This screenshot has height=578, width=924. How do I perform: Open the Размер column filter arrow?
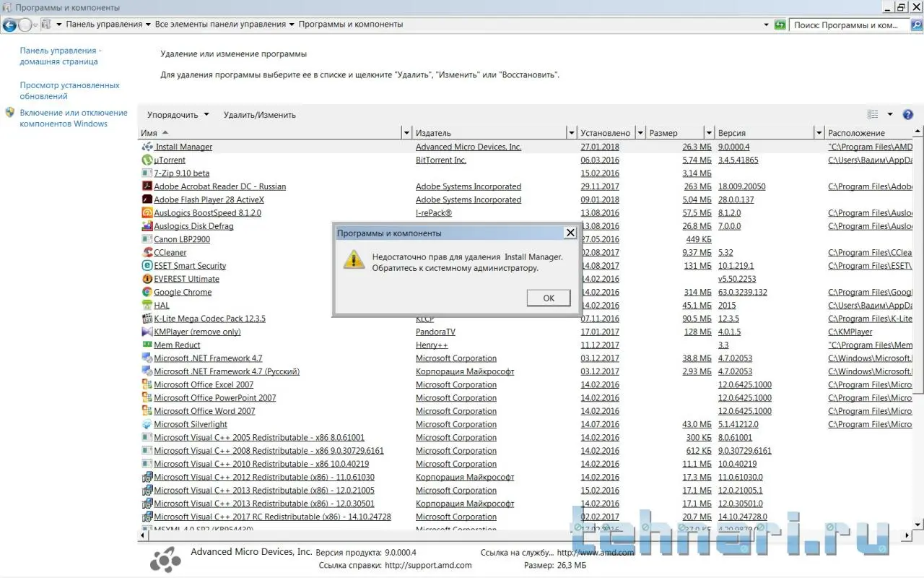708,133
